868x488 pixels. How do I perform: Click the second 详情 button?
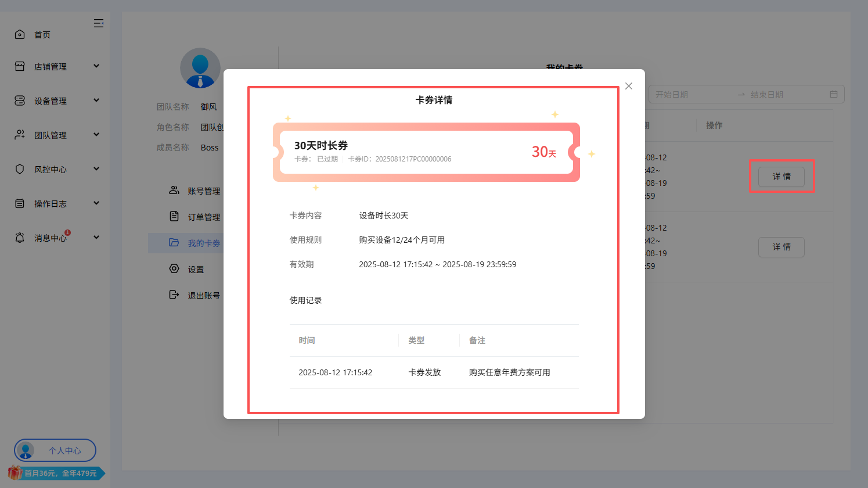pos(781,247)
